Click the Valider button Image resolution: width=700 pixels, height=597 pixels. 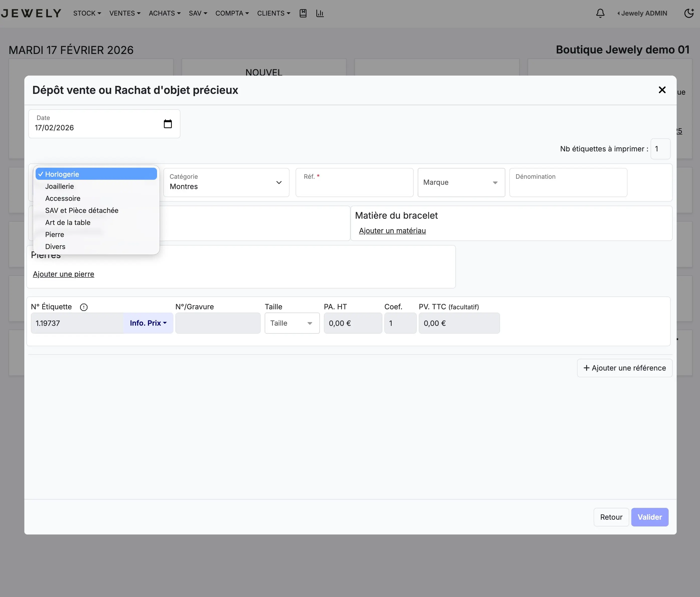(x=649, y=517)
